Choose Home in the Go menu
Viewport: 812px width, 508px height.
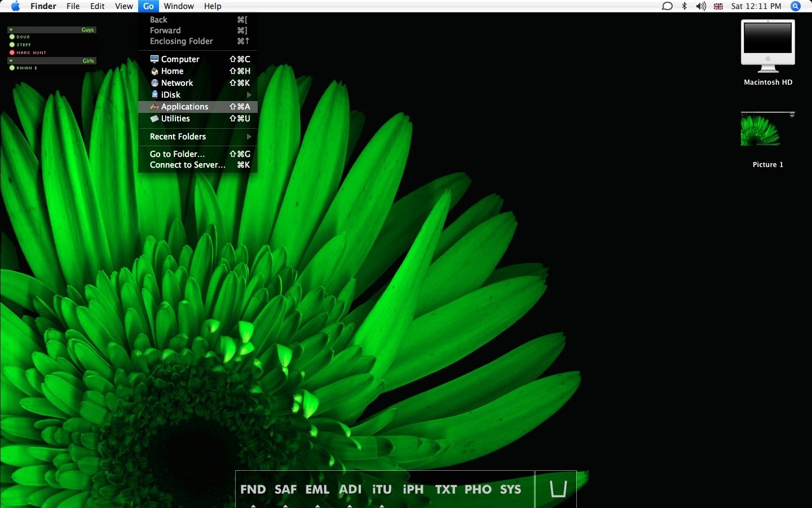(198, 71)
